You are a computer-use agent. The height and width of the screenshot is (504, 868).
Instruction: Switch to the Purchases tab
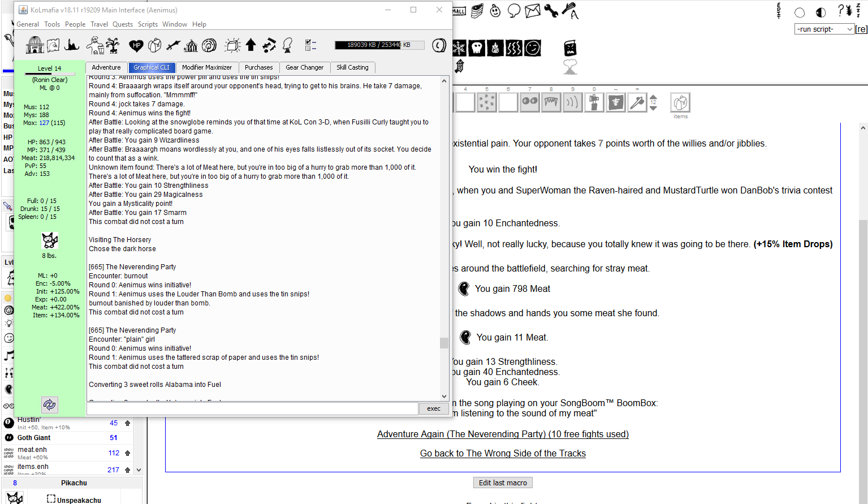click(259, 67)
